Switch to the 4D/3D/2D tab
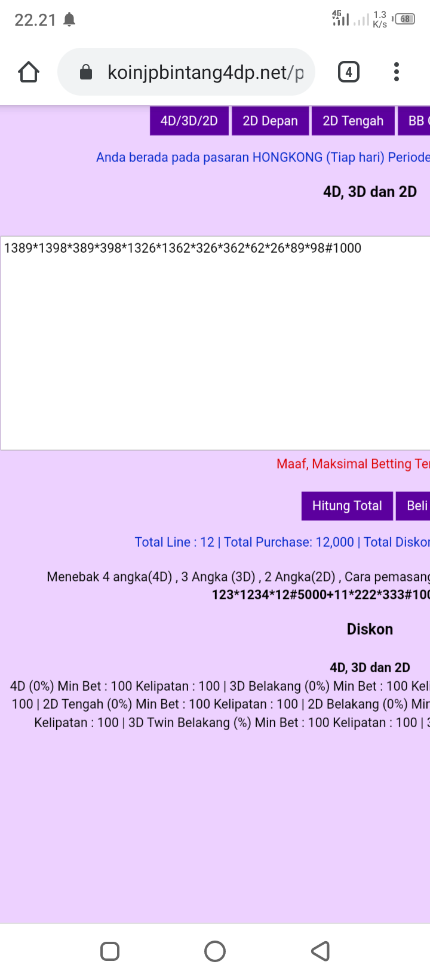 [189, 121]
